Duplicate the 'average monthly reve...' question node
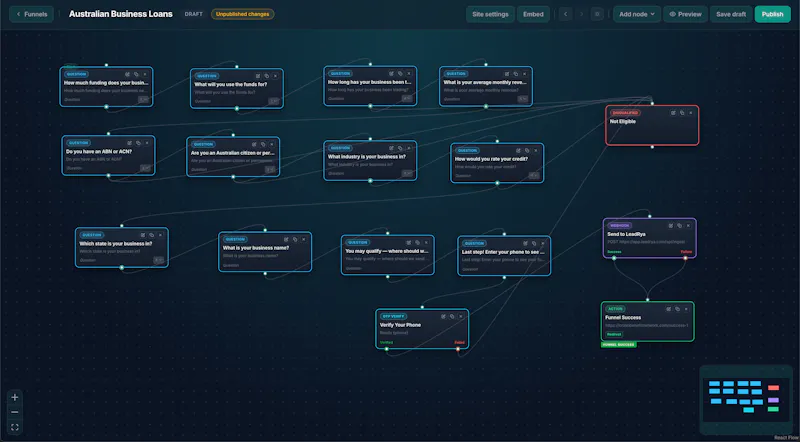This screenshot has width=800, height=442. click(516, 74)
